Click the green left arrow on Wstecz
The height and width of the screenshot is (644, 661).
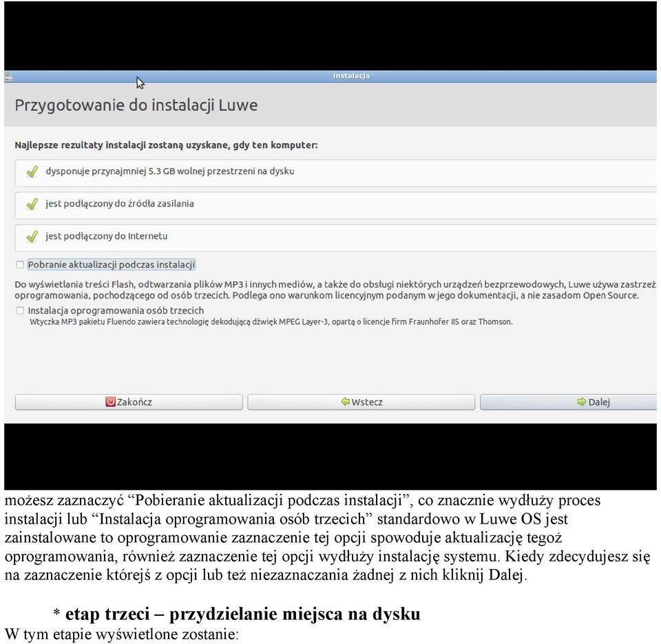[x=345, y=401]
